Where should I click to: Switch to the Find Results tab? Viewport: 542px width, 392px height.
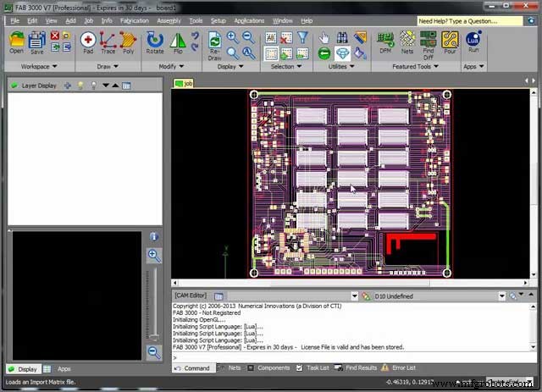click(x=356, y=368)
